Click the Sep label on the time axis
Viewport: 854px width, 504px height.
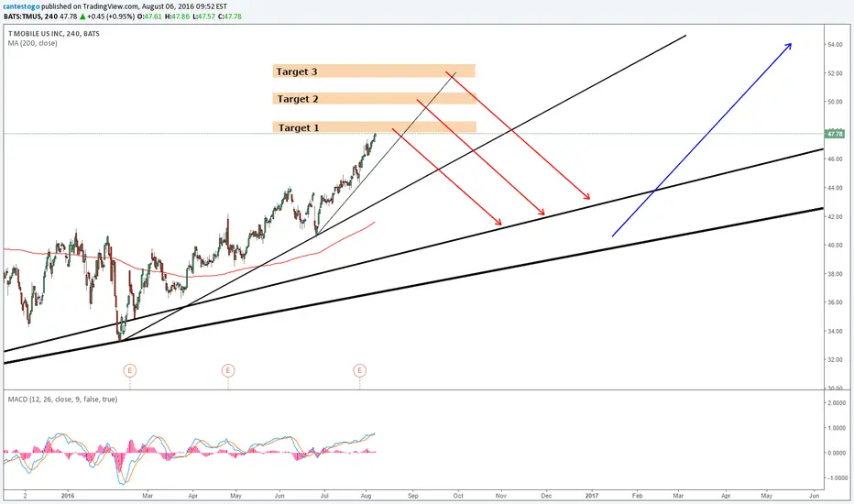pyautogui.click(x=413, y=496)
